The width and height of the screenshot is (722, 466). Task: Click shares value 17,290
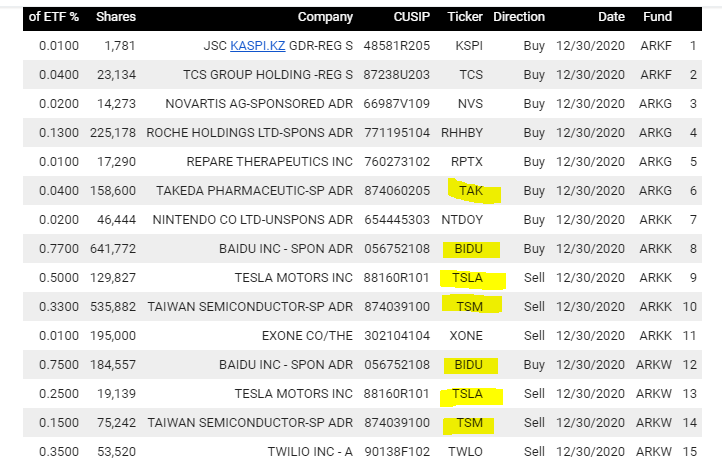(116, 162)
